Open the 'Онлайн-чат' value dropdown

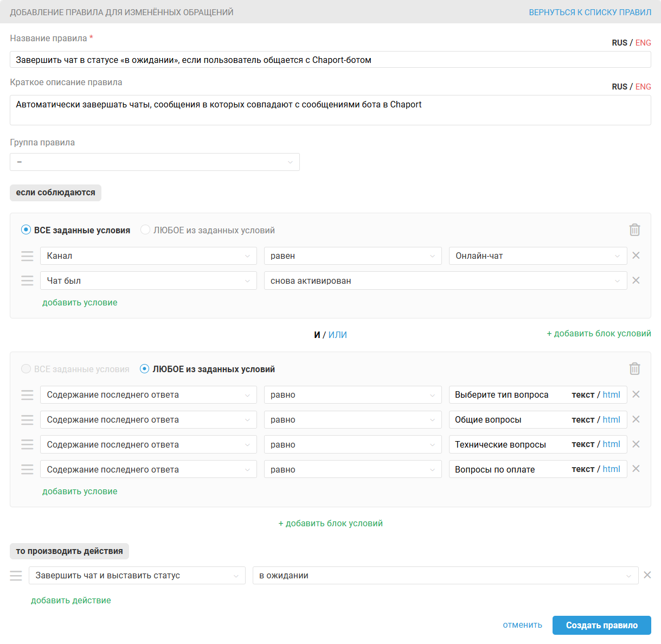pos(538,256)
